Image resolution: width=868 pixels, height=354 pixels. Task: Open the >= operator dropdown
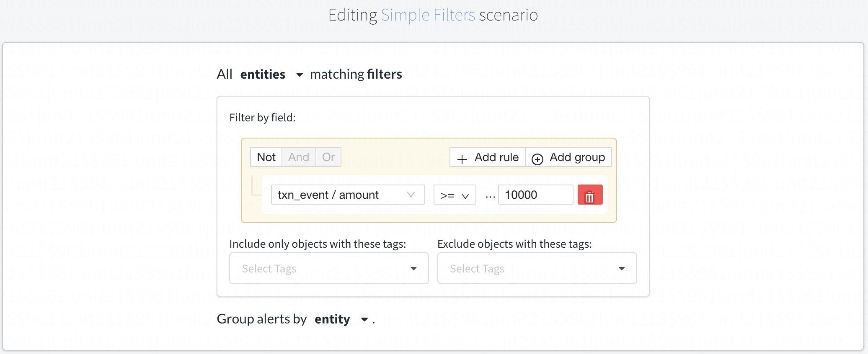tap(455, 195)
